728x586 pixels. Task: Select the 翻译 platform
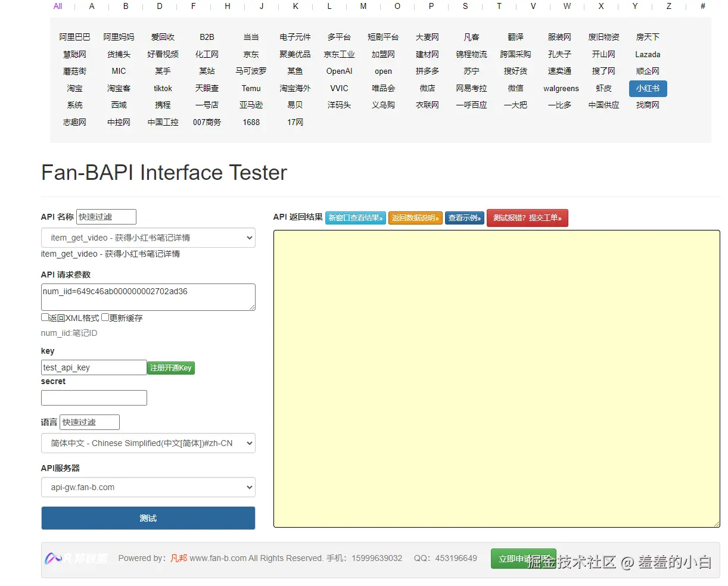pyautogui.click(x=515, y=37)
